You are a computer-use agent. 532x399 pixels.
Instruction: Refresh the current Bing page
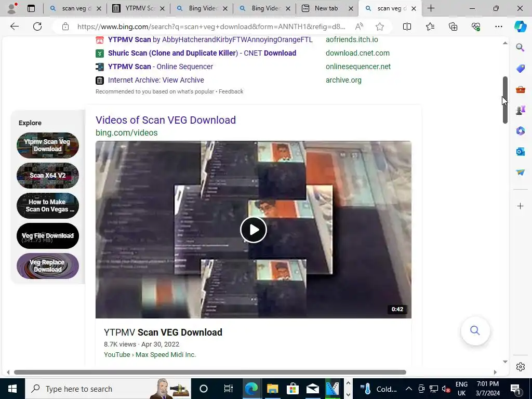[x=37, y=26]
